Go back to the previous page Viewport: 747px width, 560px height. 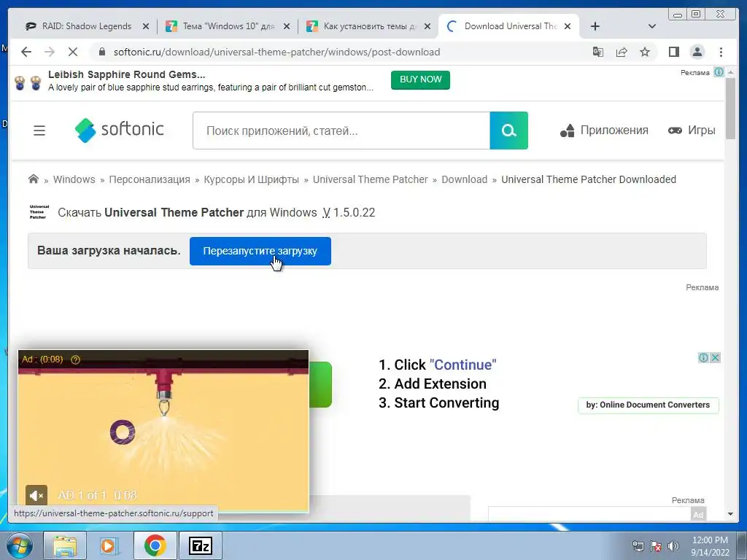coord(26,52)
